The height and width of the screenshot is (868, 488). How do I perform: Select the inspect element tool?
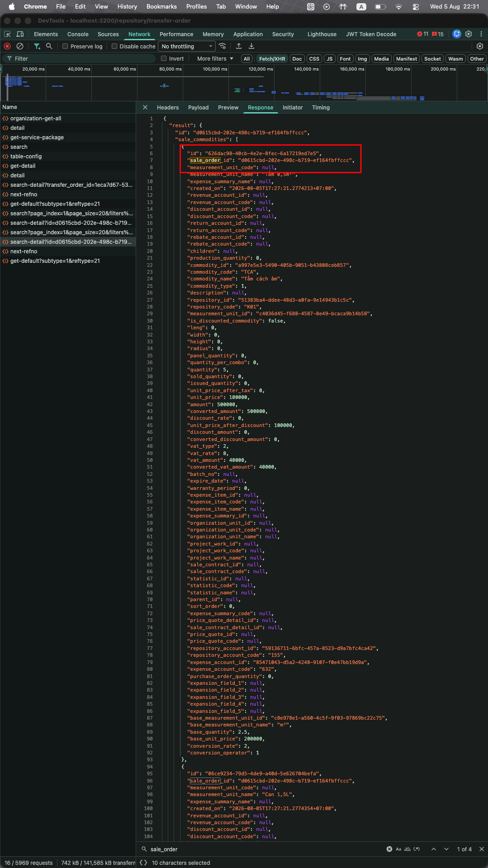tap(7, 34)
